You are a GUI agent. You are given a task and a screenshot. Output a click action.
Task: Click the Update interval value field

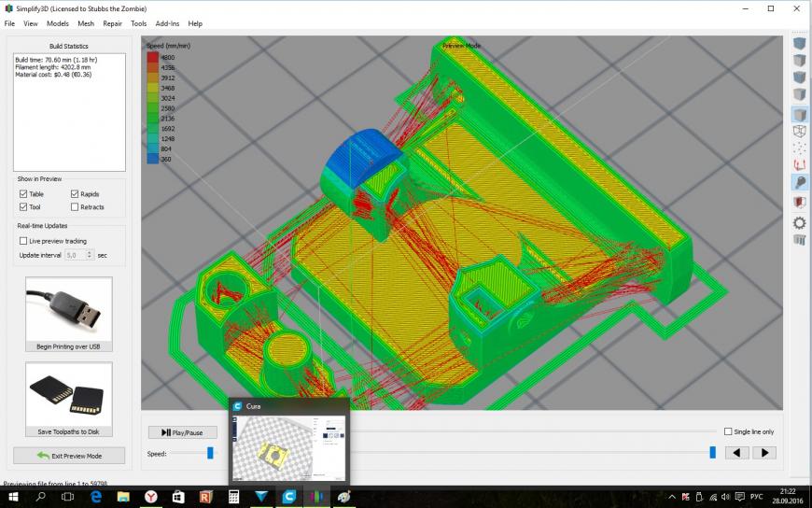click(76, 255)
